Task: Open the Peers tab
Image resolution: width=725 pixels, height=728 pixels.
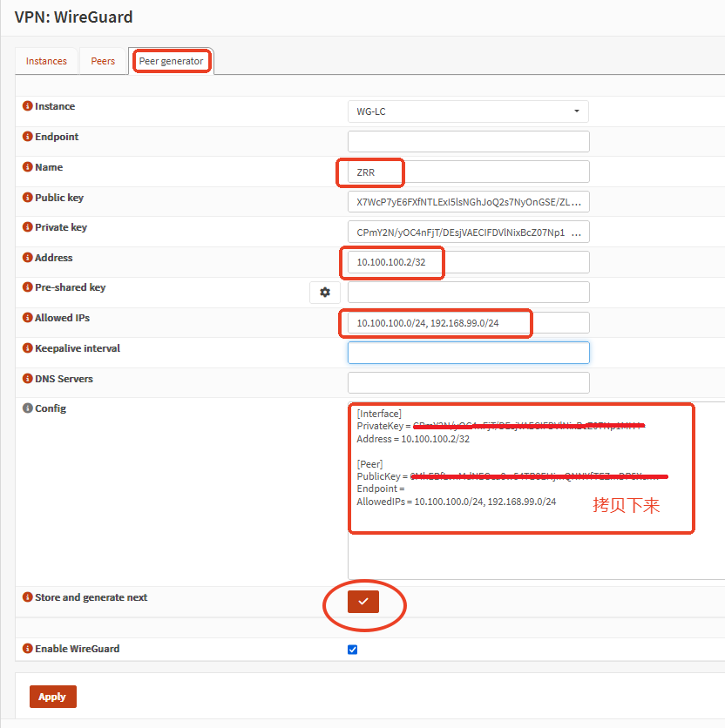Action: [x=103, y=61]
